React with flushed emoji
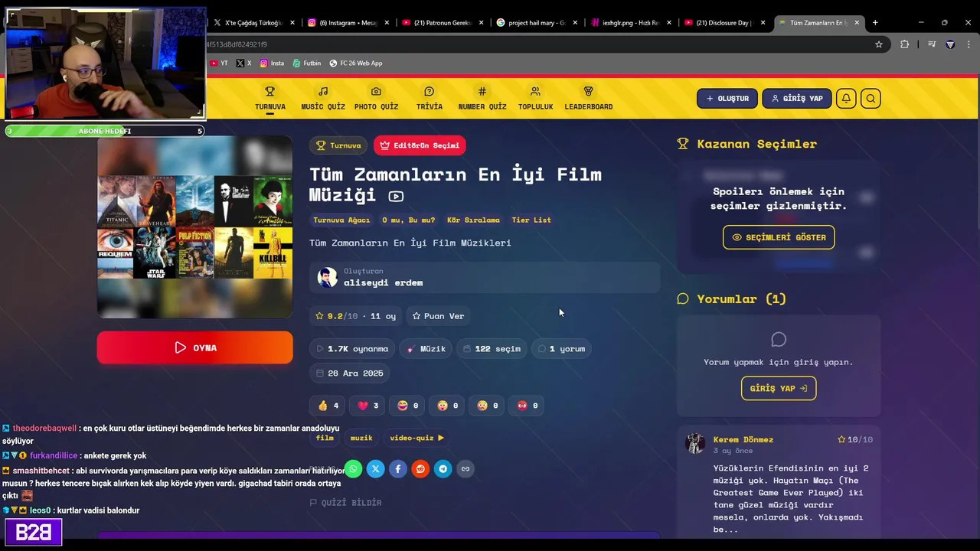This screenshot has width=980, height=551. point(487,406)
